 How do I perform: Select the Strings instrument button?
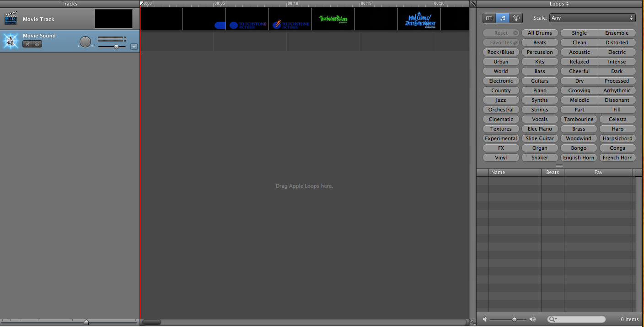point(540,110)
